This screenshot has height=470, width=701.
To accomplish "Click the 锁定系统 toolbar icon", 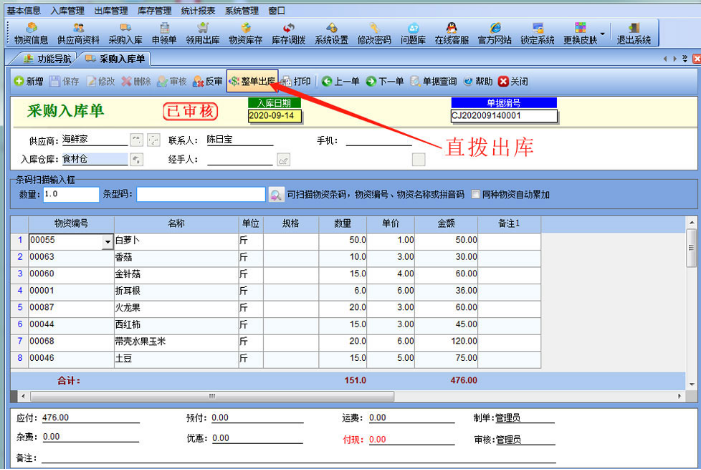I will (x=537, y=34).
